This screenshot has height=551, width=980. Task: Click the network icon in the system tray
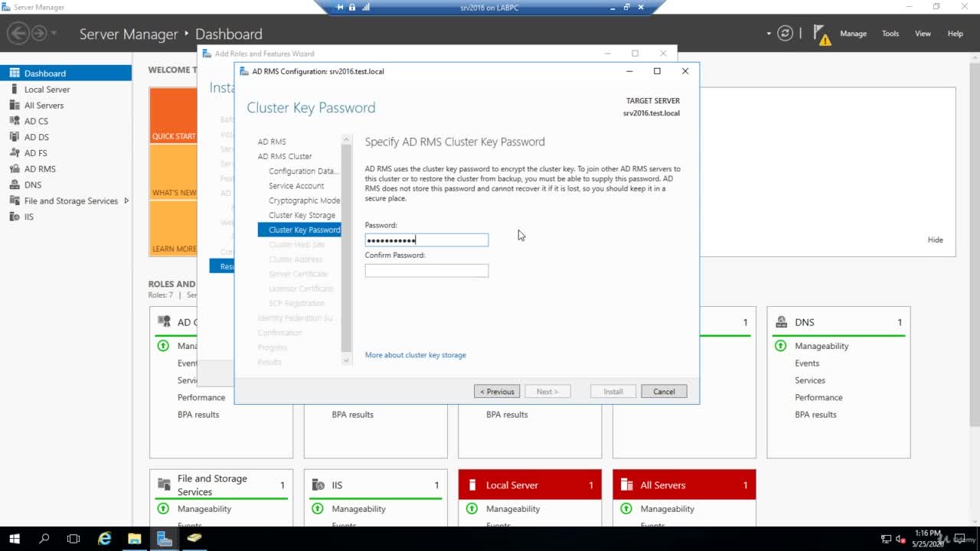coord(887,539)
